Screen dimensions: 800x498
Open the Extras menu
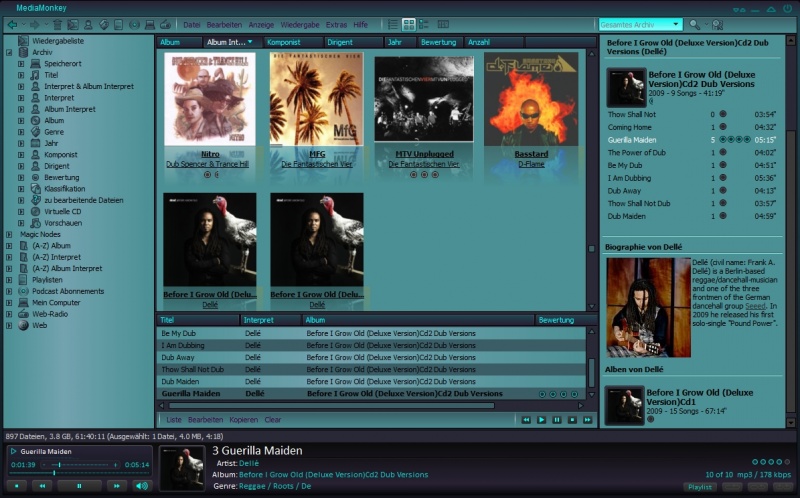pyautogui.click(x=336, y=24)
